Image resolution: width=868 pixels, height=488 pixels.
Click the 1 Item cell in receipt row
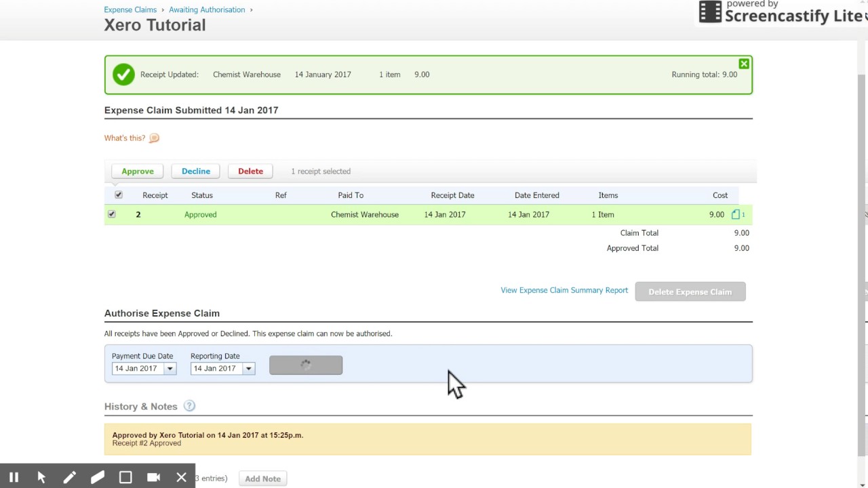pos(603,215)
